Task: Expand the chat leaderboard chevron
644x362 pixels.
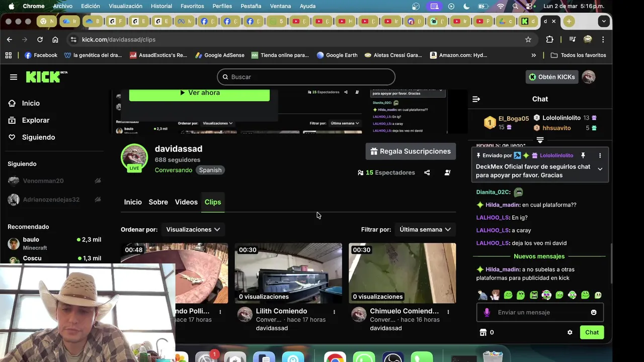Action: pyautogui.click(x=540, y=140)
